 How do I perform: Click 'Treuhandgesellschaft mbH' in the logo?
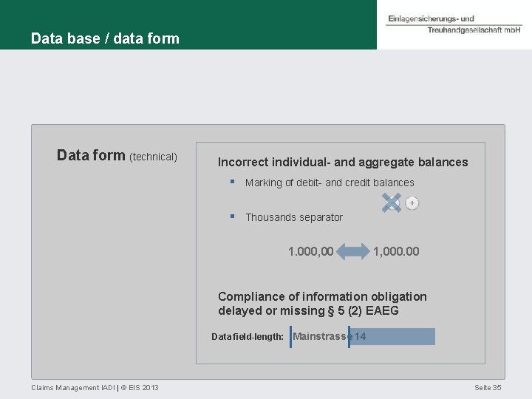point(474,30)
